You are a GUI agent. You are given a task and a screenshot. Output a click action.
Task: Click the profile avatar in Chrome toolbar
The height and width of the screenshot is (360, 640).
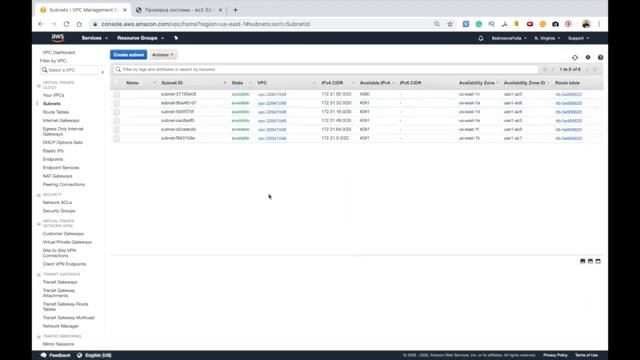pos(586,24)
